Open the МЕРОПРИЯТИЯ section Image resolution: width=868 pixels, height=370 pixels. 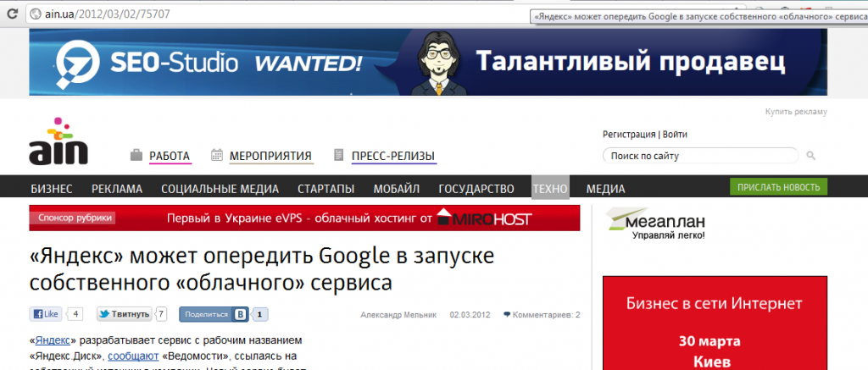coord(270,157)
